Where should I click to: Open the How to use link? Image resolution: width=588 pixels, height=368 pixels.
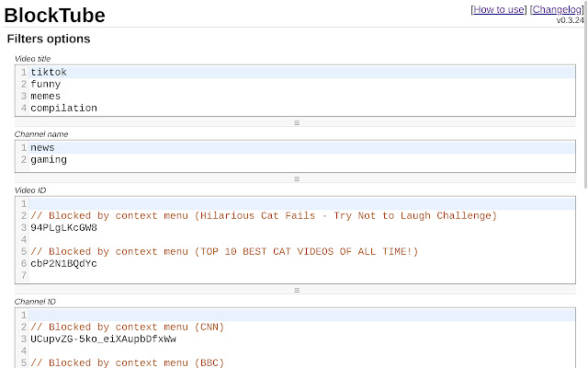500,9
